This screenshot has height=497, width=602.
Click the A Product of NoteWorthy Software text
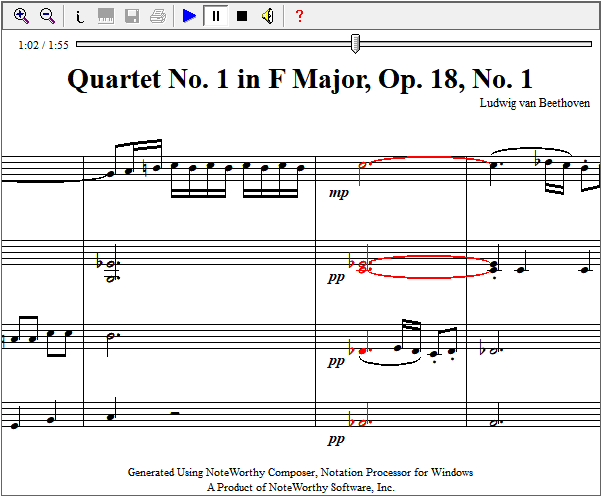[301, 487]
